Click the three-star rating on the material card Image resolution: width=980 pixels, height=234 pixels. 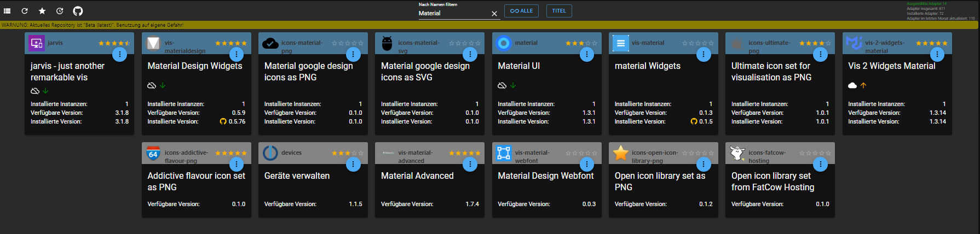[x=581, y=43]
